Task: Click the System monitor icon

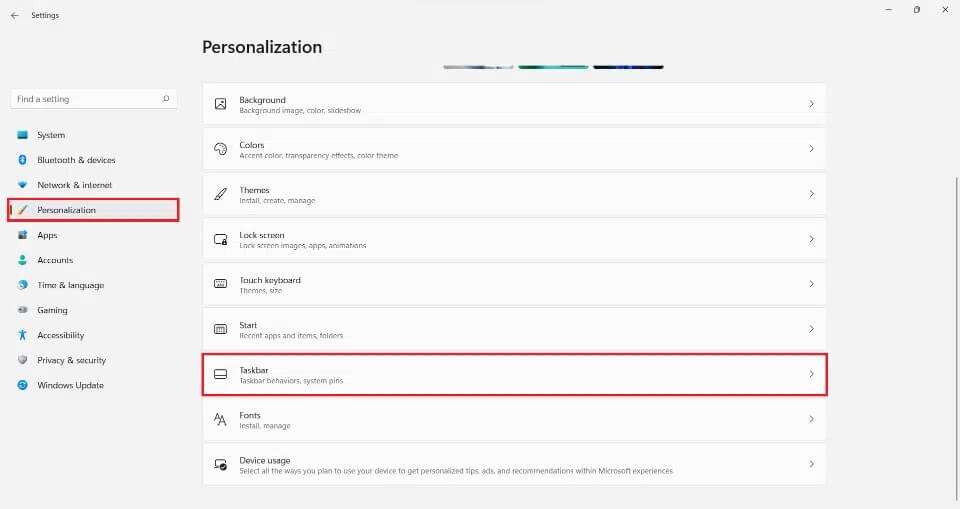Action: (23, 135)
